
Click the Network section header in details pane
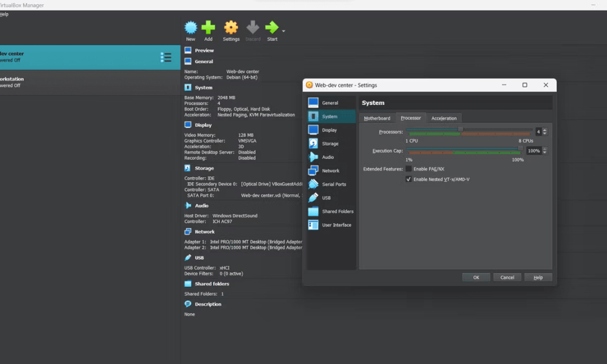pos(205,232)
